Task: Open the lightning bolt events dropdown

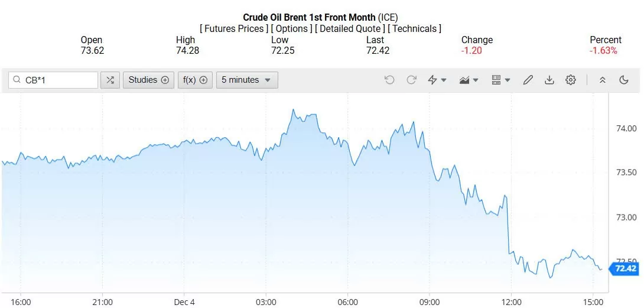Action: pyautogui.click(x=437, y=80)
